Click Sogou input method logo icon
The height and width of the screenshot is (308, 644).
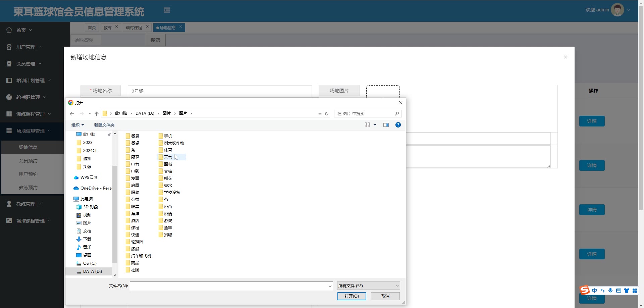585,290
